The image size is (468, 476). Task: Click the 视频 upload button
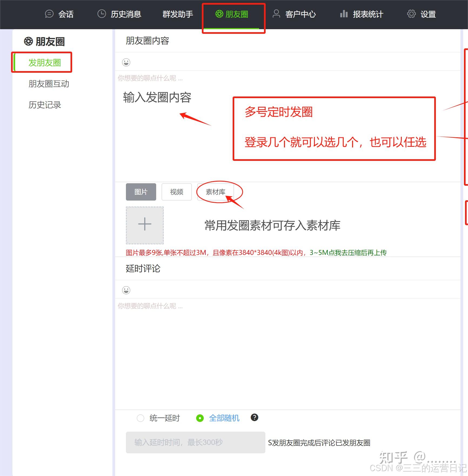(x=176, y=192)
